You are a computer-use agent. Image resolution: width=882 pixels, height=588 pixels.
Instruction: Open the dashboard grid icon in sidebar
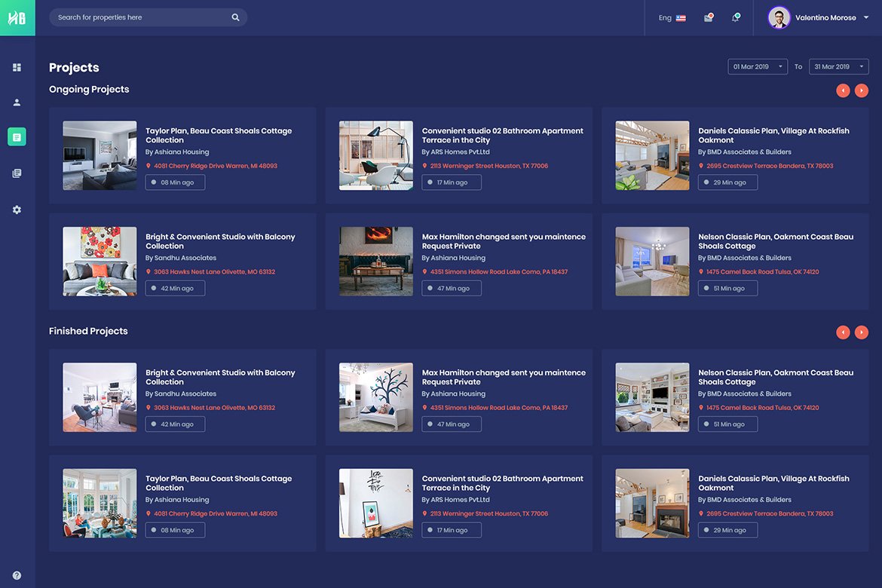[x=17, y=68]
